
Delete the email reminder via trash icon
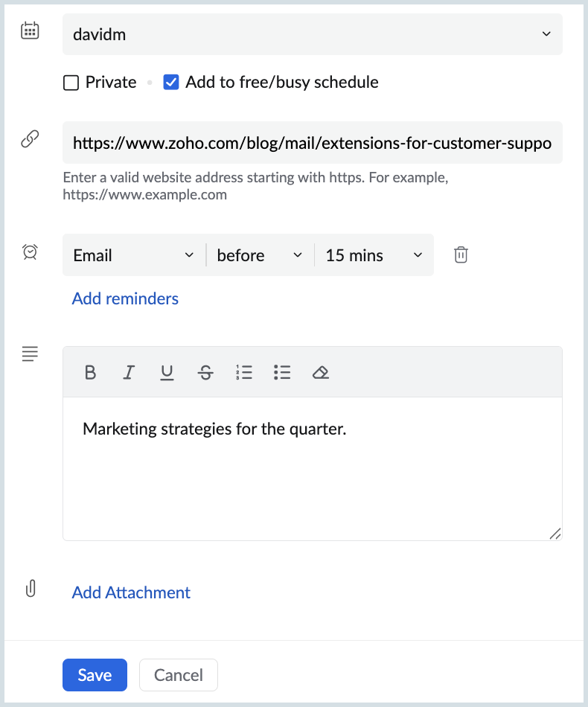point(461,255)
